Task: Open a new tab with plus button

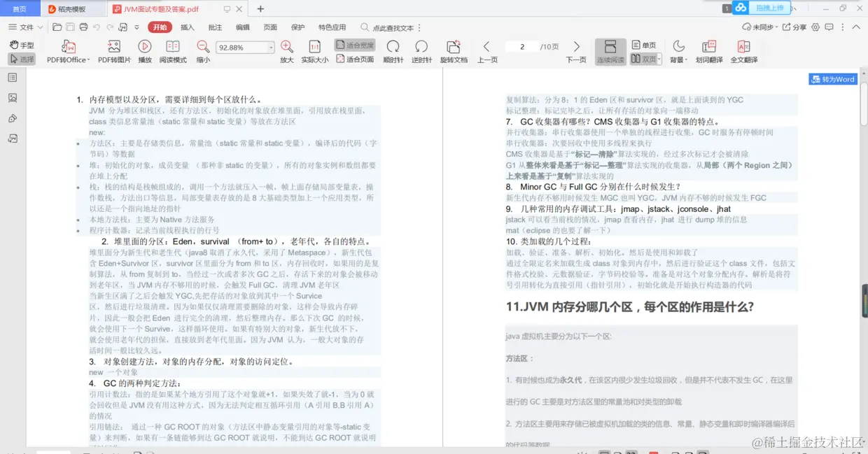Action: (x=260, y=9)
